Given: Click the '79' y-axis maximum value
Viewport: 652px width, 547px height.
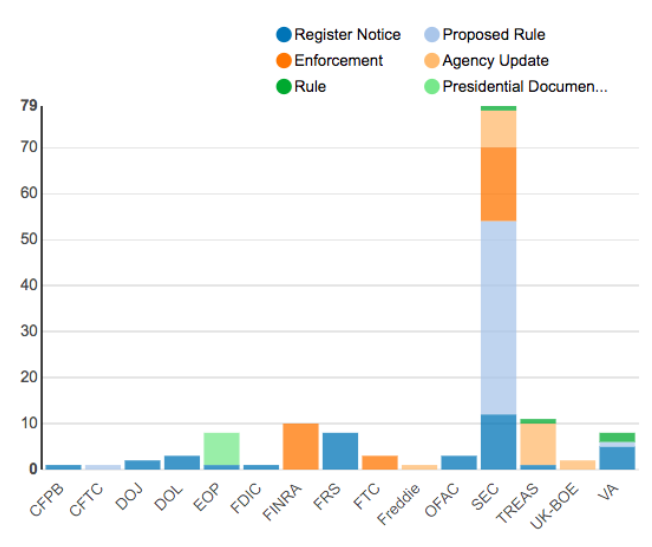Looking at the screenshot, I should [x=29, y=106].
